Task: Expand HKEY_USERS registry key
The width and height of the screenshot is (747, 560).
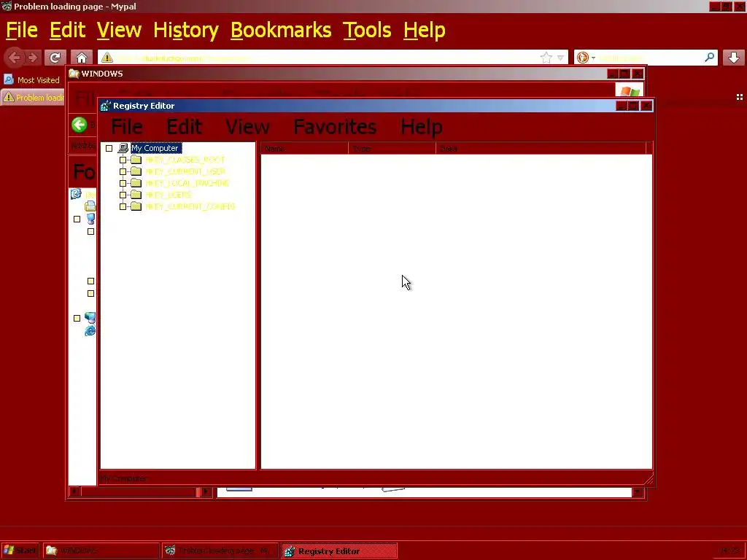Action: click(123, 195)
